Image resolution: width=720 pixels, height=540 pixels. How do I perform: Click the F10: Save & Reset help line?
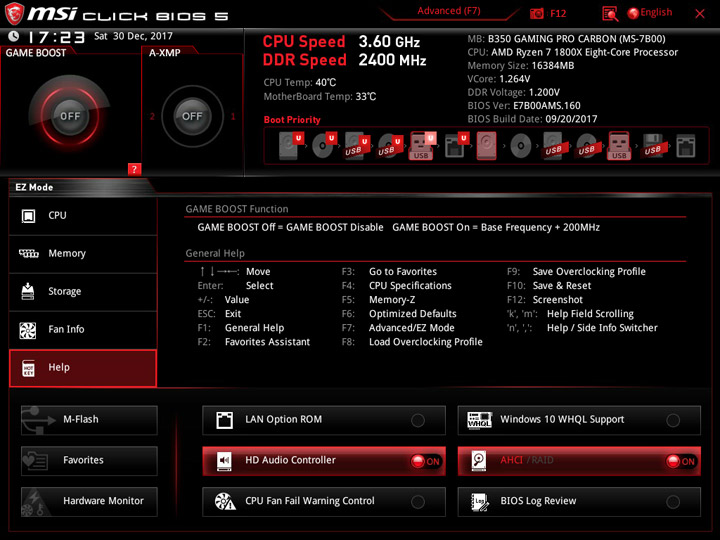[549, 286]
